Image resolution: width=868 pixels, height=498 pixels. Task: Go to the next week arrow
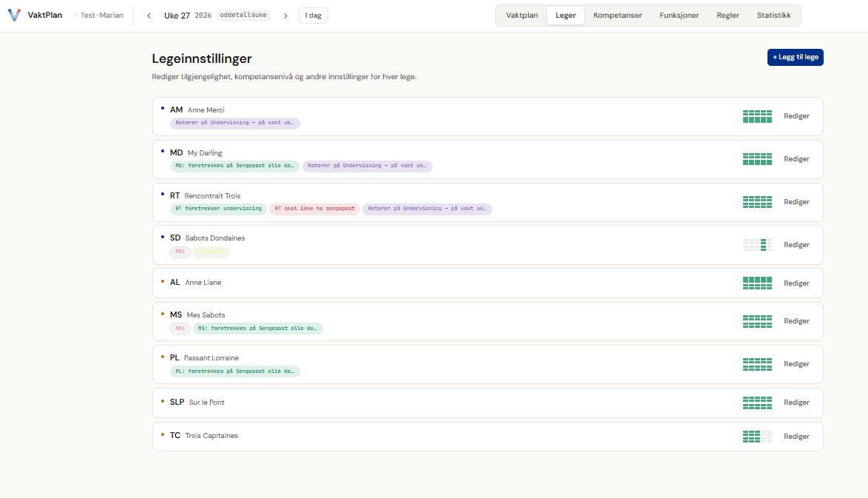pos(285,16)
